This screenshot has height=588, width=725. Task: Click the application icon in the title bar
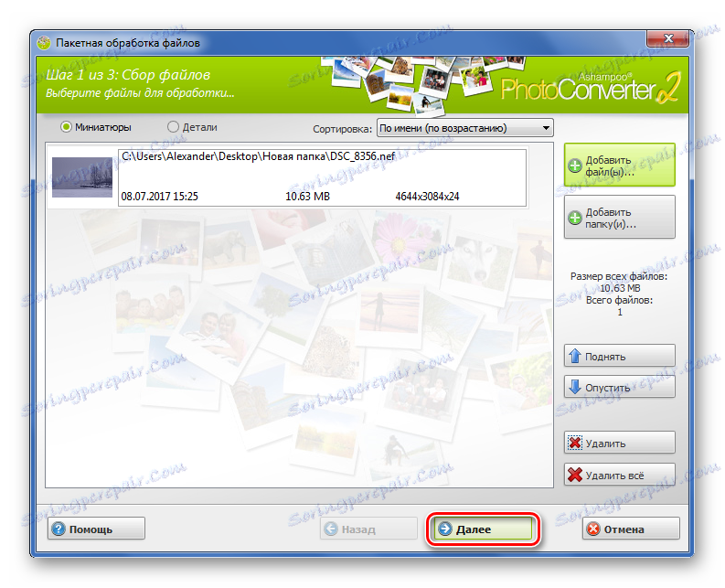(44, 43)
